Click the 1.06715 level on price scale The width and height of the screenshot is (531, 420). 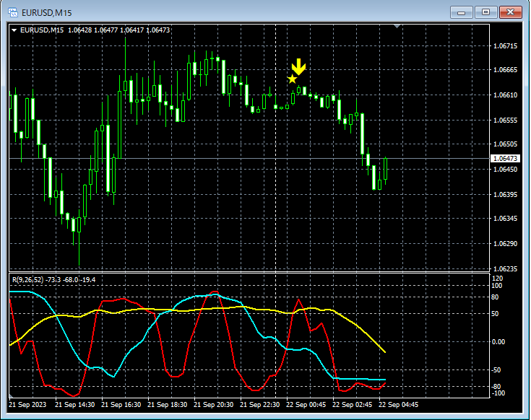tap(504, 45)
